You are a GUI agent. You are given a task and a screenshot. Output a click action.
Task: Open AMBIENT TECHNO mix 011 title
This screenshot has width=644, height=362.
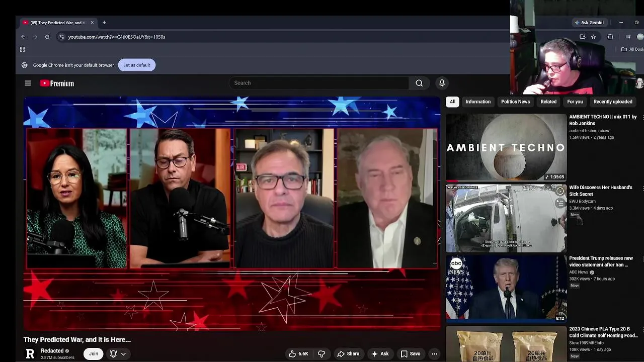[x=603, y=120]
